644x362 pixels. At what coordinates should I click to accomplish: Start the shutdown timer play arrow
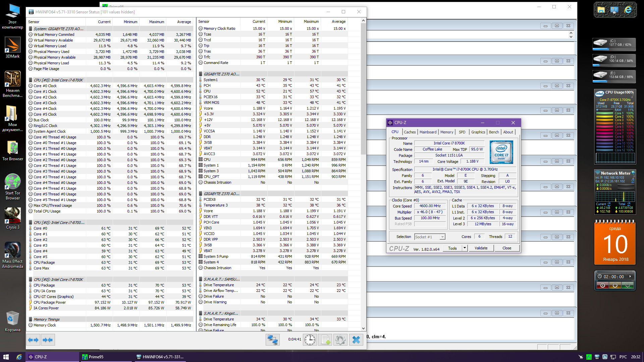[630, 277]
